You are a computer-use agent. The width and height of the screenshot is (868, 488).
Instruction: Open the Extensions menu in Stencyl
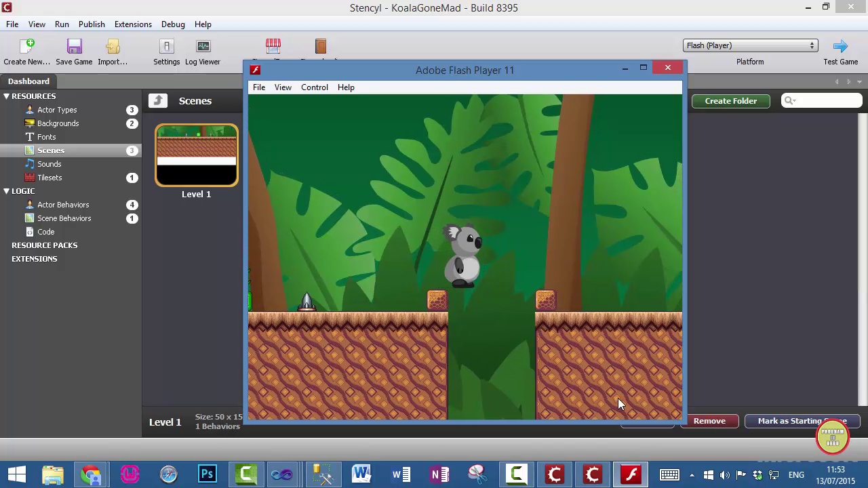(133, 24)
